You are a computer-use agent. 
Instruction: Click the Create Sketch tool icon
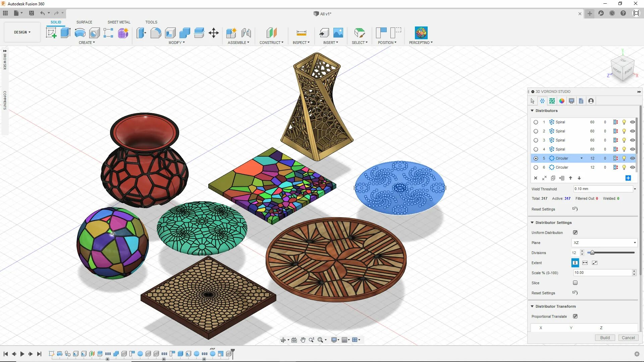[x=51, y=33]
